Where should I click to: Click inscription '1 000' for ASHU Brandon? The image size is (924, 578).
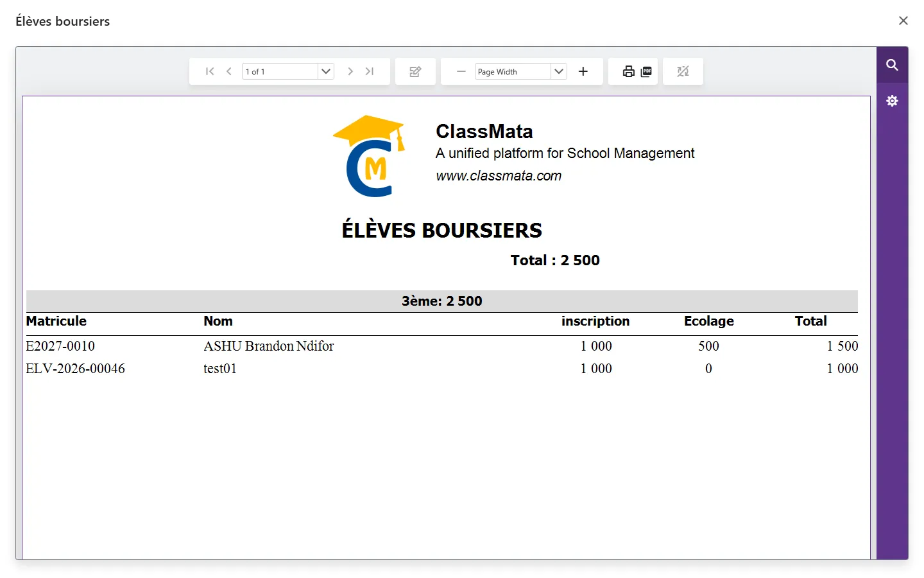pyautogui.click(x=596, y=346)
